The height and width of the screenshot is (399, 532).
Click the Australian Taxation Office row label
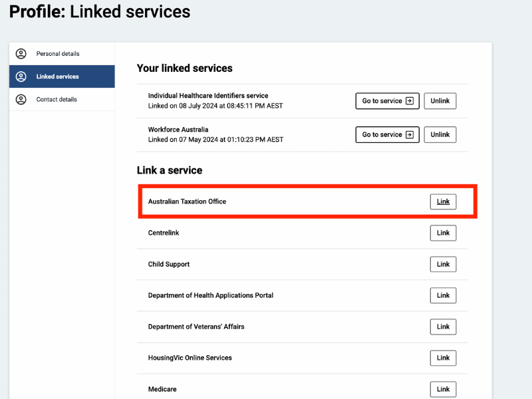tap(187, 201)
